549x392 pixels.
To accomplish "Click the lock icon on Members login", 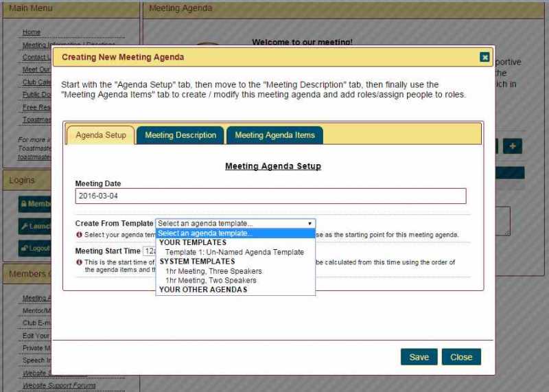I will [23, 204].
